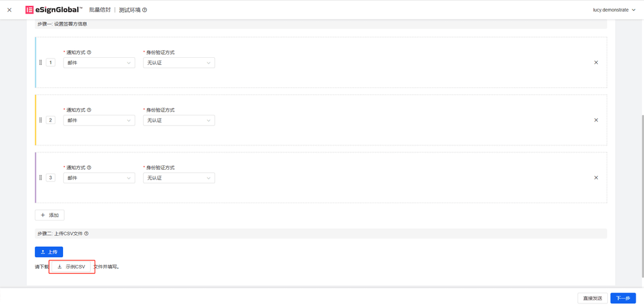This screenshot has width=644, height=308.
Task: Click the 下一步 next button
Action: click(x=623, y=298)
